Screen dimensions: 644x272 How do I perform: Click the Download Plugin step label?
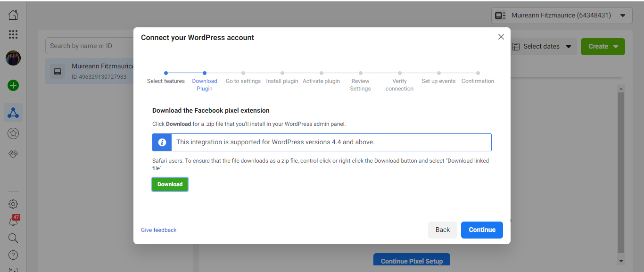tap(205, 84)
